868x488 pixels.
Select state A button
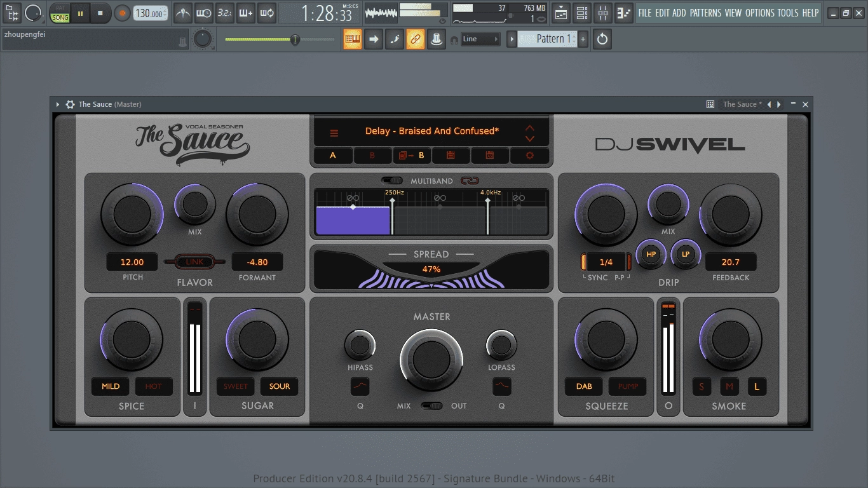pos(332,155)
